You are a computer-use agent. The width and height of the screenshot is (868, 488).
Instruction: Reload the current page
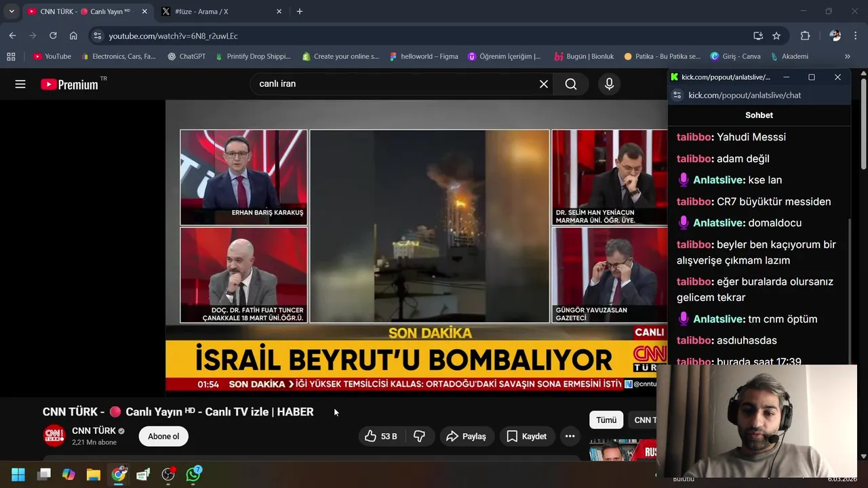click(x=53, y=36)
